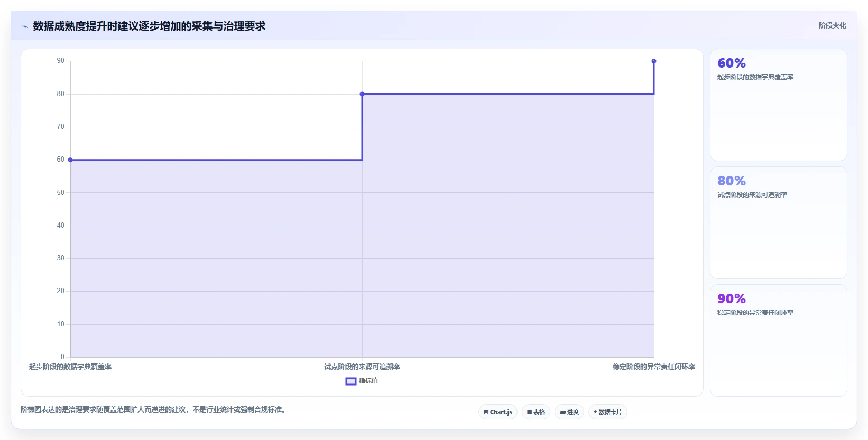Click 试点阶段的来源可追溯率 card caption
Viewport: 868px width, 440px height.
(752, 195)
